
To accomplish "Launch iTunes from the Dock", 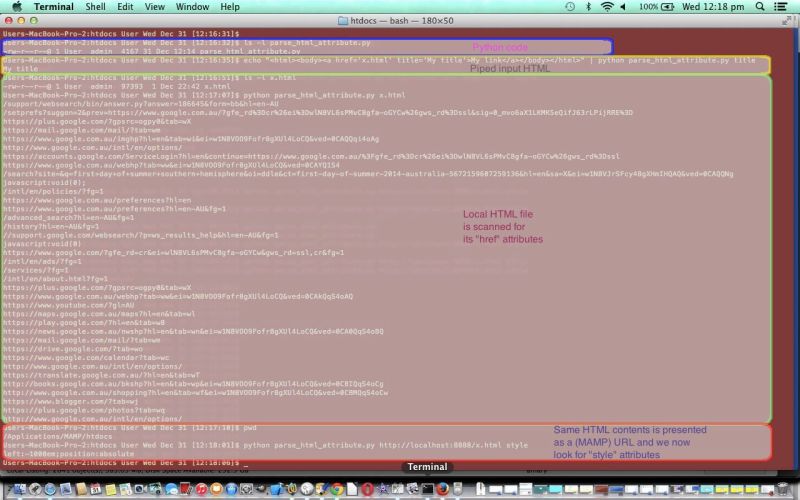I will (202, 489).
